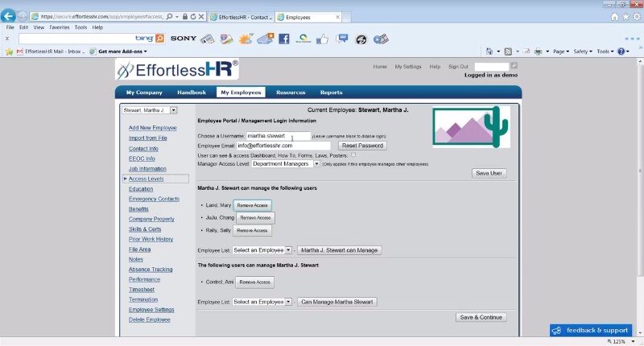
Task: Click the search icon beside header search box
Action: pyautogui.click(x=514, y=66)
